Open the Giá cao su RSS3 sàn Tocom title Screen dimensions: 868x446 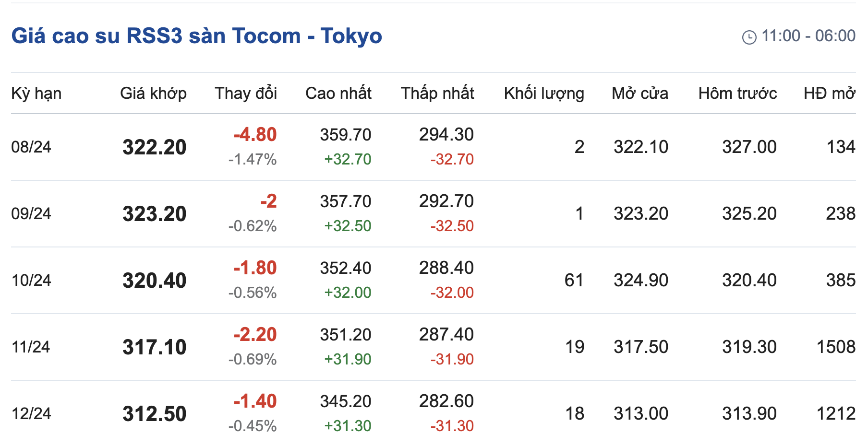(197, 36)
